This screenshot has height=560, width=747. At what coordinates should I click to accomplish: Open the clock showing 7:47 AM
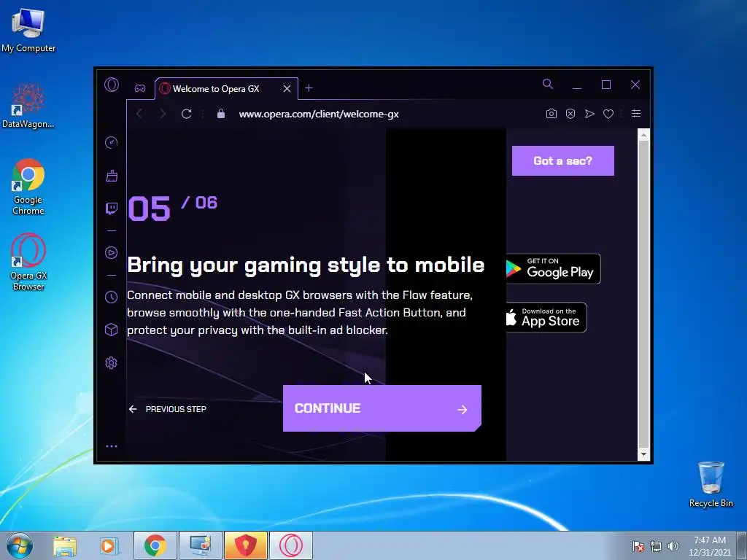coord(709,546)
